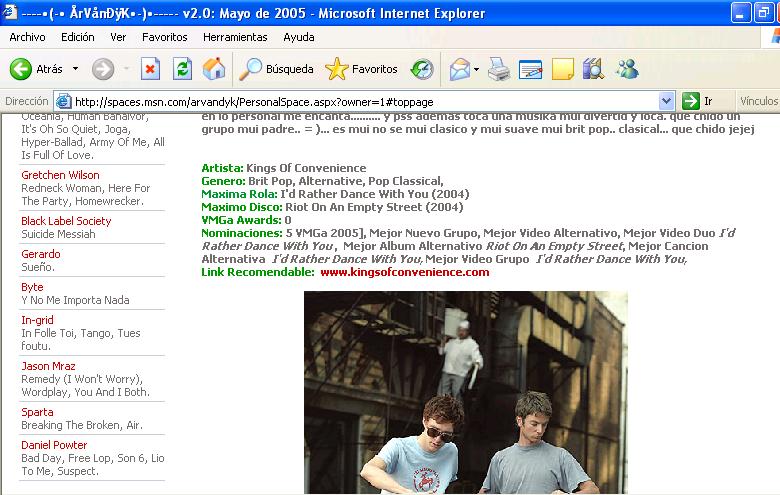Viewport: 780px width, 495px height.
Task: Click the Mail envelope icon
Action: pos(460,69)
